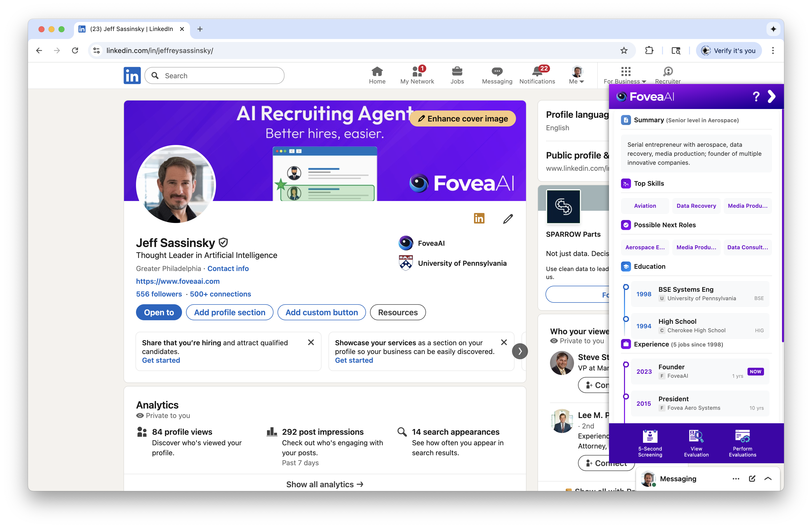
Task: Dismiss the hiring suggestion card
Action: click(x=311, y=342)
